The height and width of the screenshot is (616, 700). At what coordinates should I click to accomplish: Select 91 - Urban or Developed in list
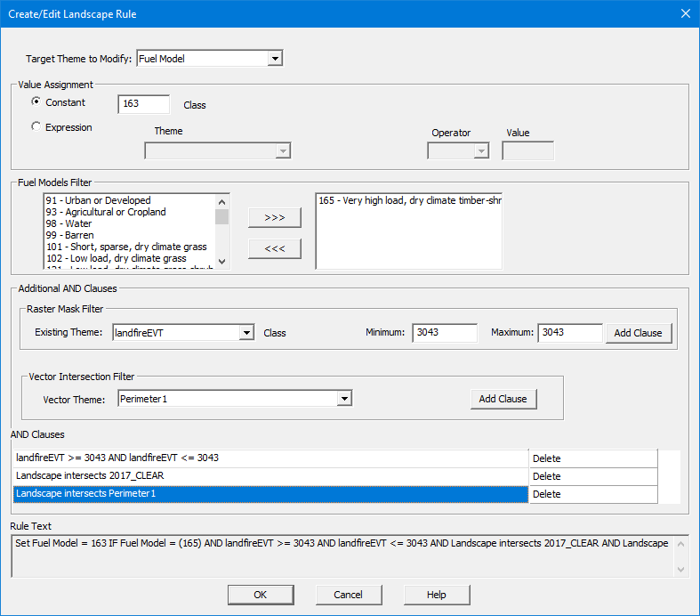(x=130, y=200)
